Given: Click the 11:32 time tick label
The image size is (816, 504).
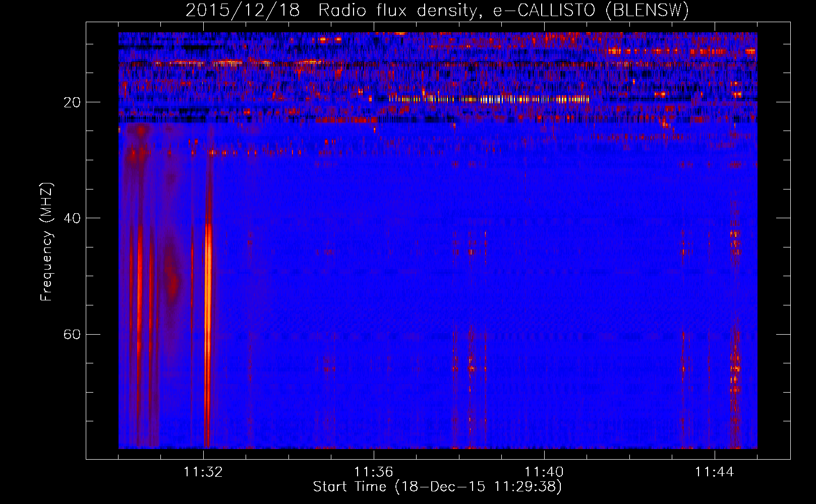Looking at the screenshot, I should [x=203, y=472].
